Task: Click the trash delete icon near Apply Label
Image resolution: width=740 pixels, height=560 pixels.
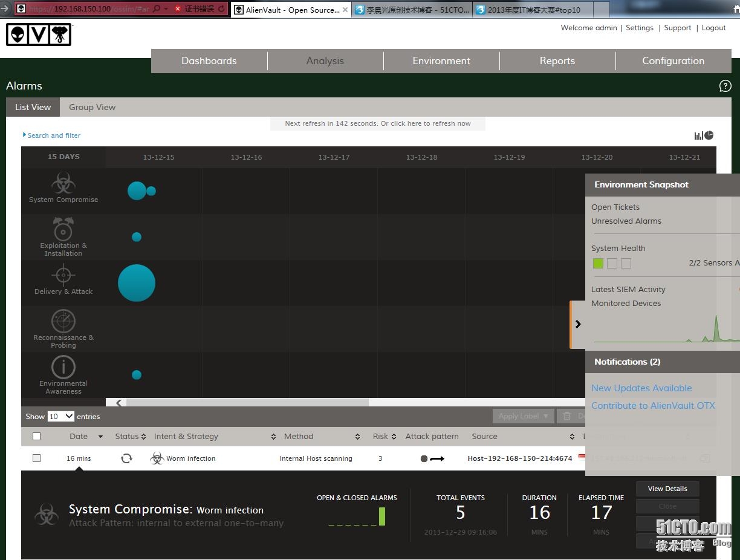Action: point(567,416)
